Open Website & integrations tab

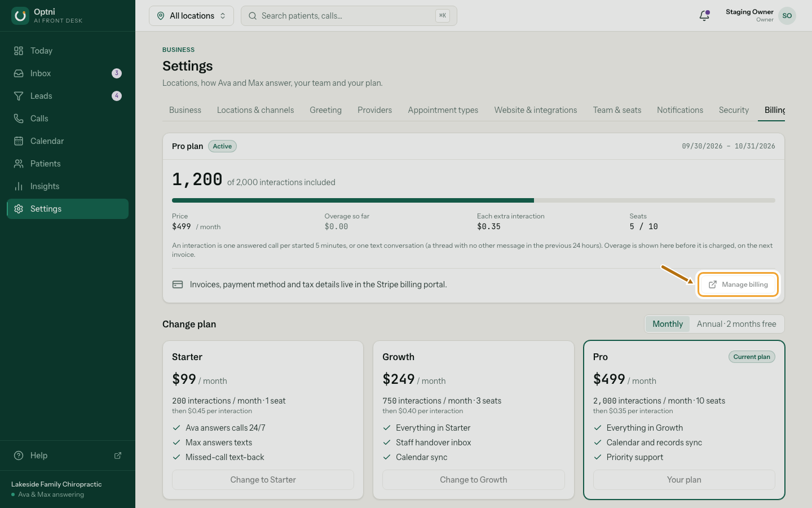pyautogui.click(x=536, y=110)
